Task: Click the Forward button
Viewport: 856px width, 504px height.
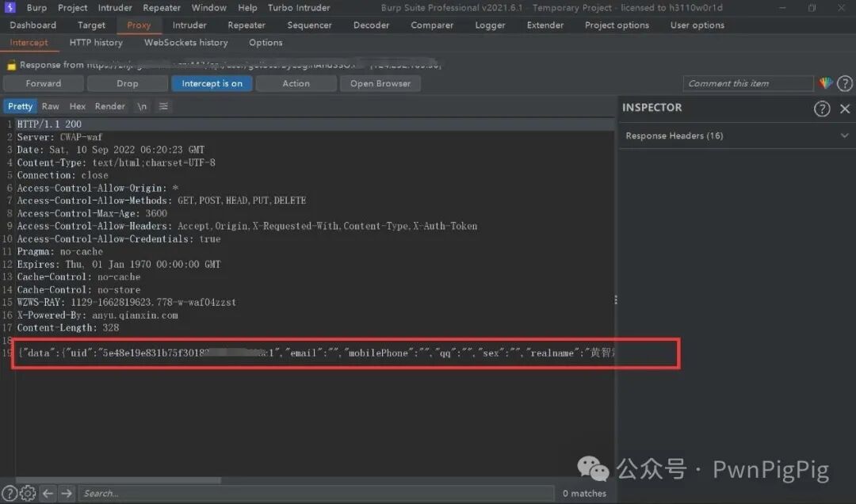Action: [43, 83]
